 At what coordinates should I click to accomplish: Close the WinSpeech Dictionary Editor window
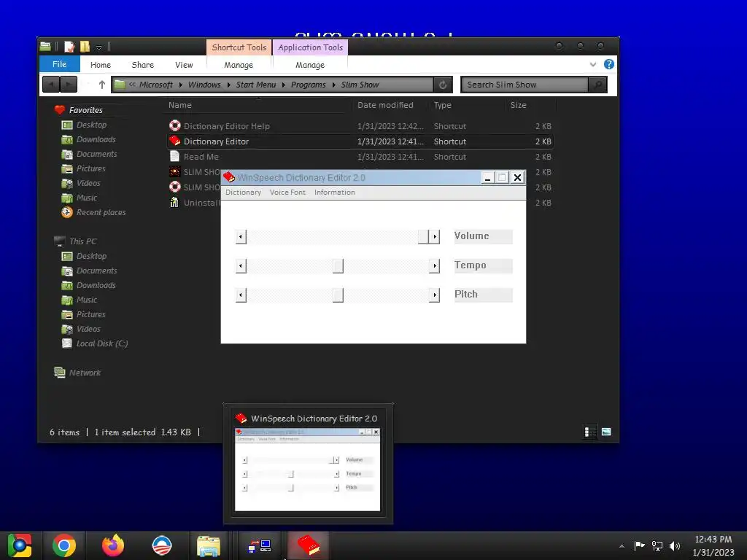pos(517,178)
